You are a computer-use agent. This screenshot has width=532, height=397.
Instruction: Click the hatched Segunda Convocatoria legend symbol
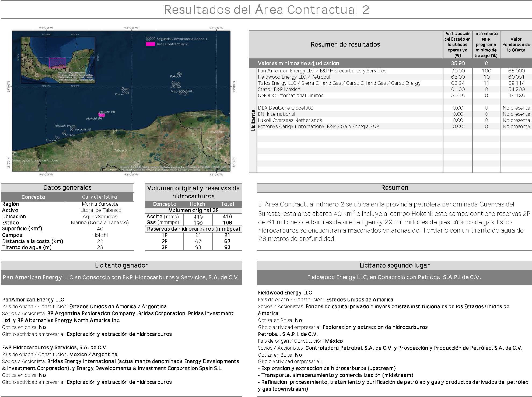[150, 39]
